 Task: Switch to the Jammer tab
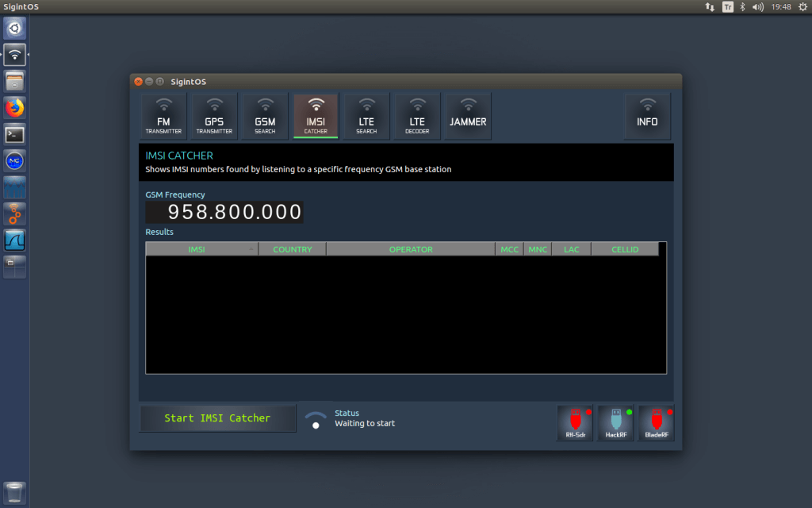coord(468,116)
